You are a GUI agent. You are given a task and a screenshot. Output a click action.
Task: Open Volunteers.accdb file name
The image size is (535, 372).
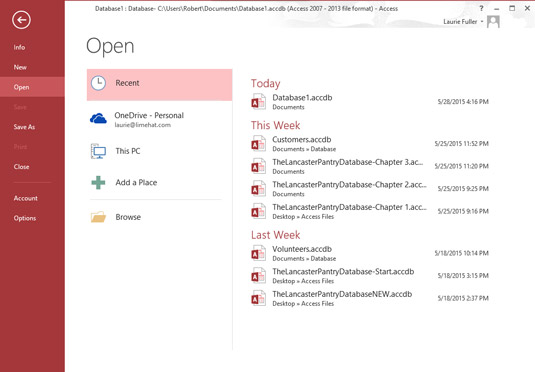click(302, 249)
